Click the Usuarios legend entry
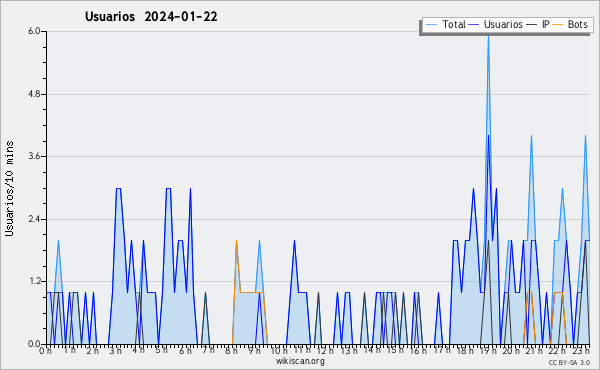The width and height of the screenshot is (600, 370). 496,24
